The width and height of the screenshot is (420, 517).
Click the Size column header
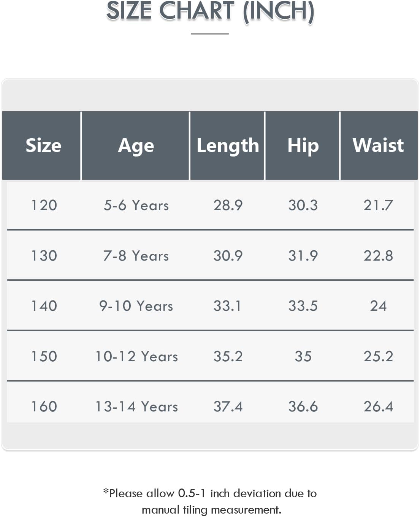(43, 145)
